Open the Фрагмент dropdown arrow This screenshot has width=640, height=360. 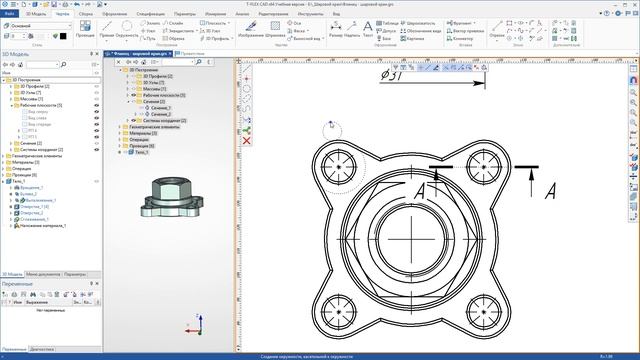tap(475, 23)
